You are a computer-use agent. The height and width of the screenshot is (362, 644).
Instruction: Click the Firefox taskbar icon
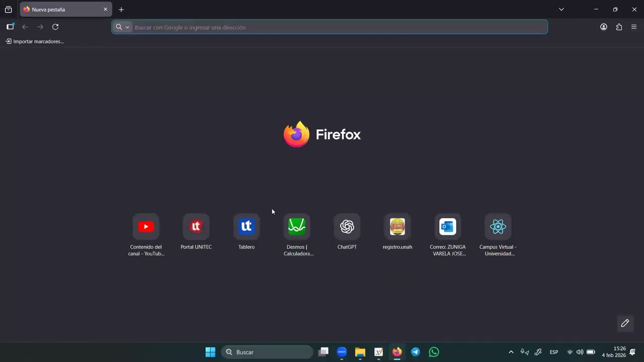[397, 352]
